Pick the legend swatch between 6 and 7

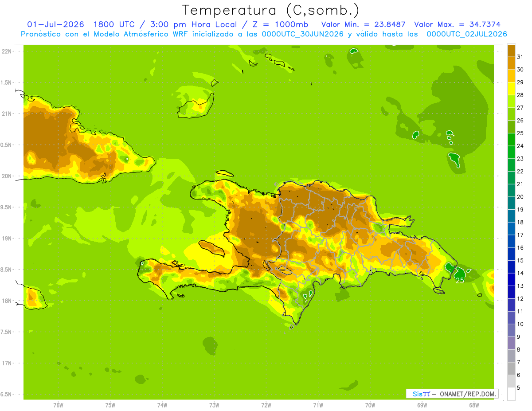511,368
